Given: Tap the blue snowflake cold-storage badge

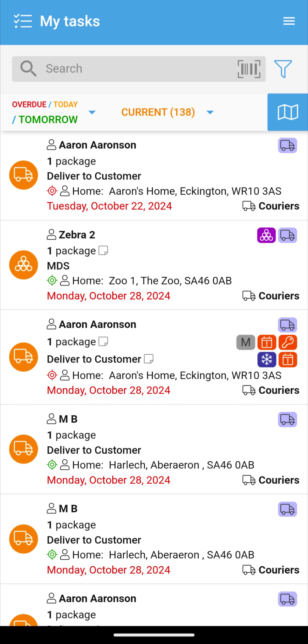Looking at the screenshot, I should click(x=266, y=359).
